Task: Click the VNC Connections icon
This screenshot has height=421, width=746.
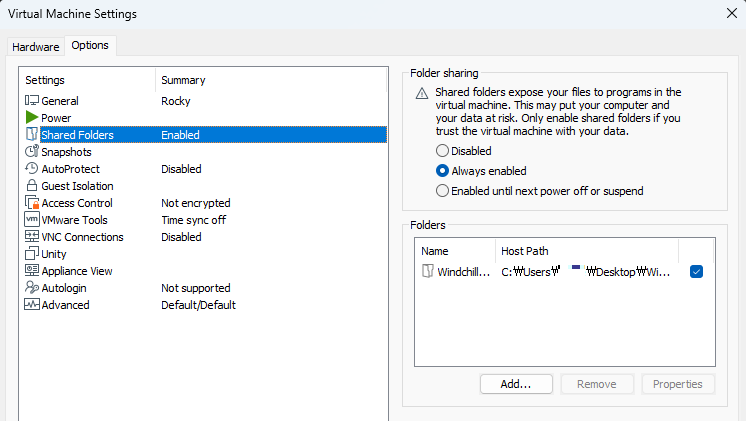Action: (32, 236)
